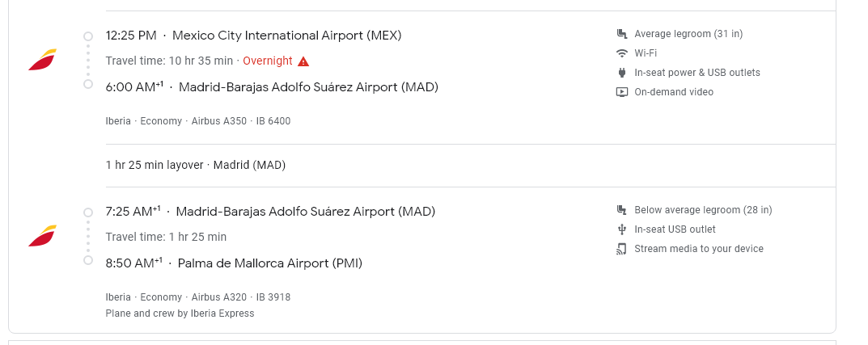Click Palma de Mallorca Airport (PMI)
868x345 pixels.
pyautogui.click(x=270, y=263)
